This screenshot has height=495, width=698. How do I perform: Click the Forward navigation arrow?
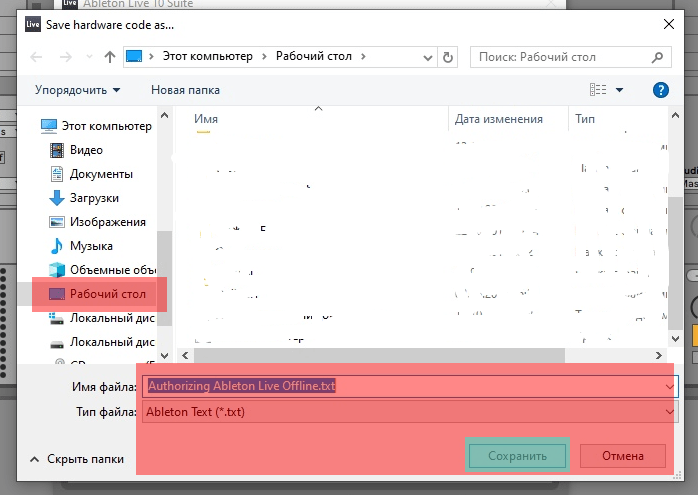pos(65,57)
